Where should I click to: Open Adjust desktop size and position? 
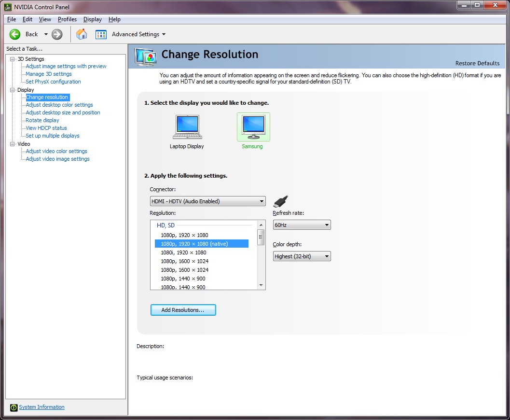(x=63, y=112)
